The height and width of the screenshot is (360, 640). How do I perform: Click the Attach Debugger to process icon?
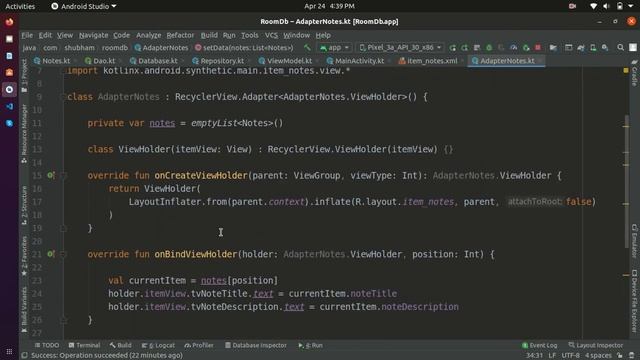click(526, 48)
